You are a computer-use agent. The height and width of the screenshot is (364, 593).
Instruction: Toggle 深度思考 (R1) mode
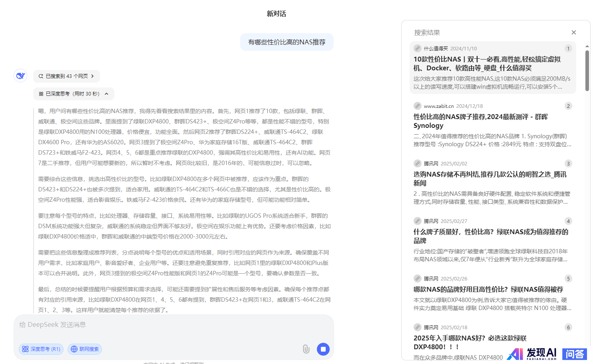click(41, 349)
